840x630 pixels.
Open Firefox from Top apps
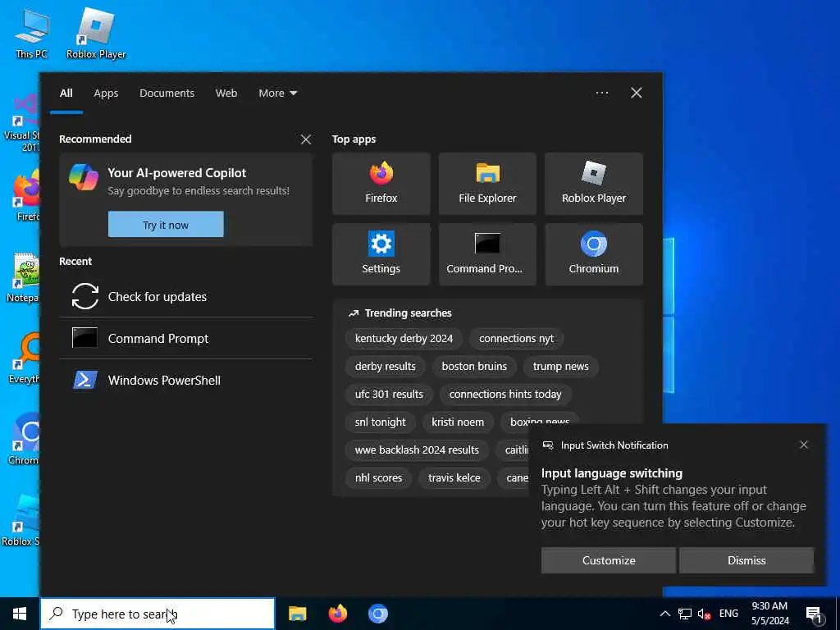point(381,184)
